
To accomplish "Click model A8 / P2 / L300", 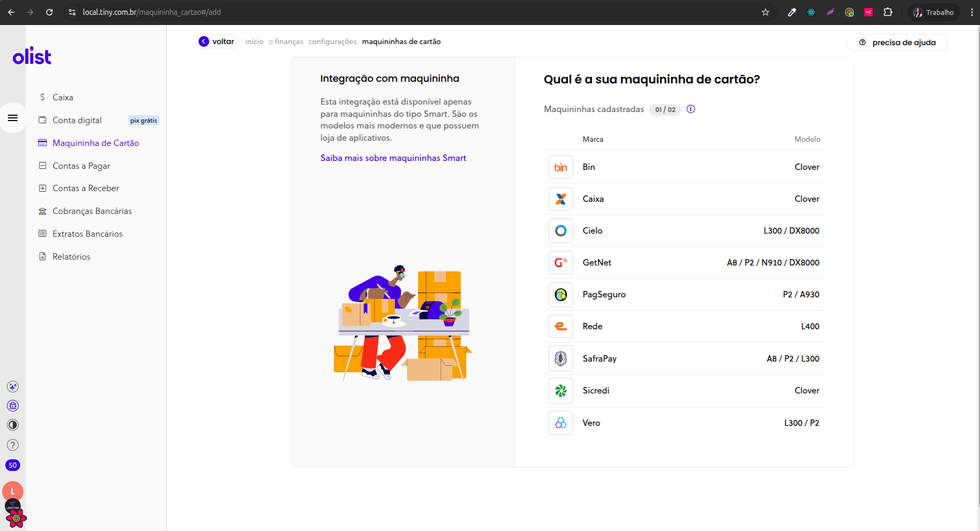I will tap(793, 358).
